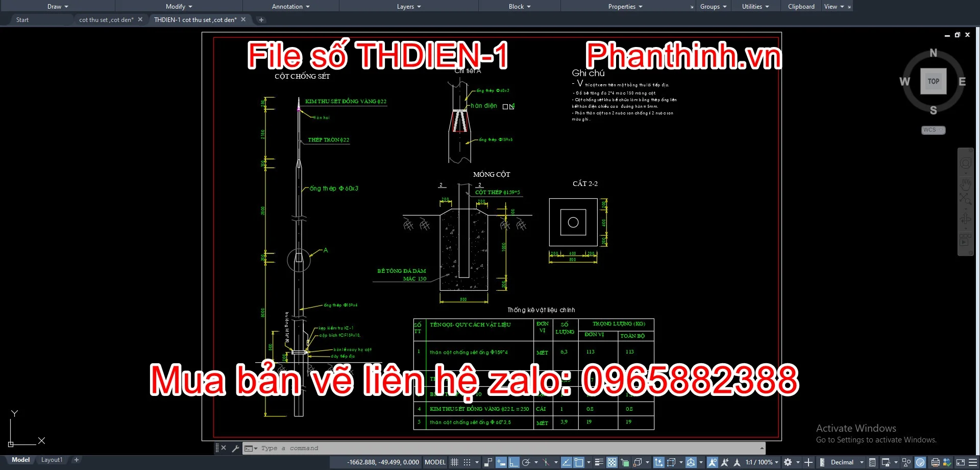
Task: Toggle infer constraints icon in status bar
Action: [488, 462]
